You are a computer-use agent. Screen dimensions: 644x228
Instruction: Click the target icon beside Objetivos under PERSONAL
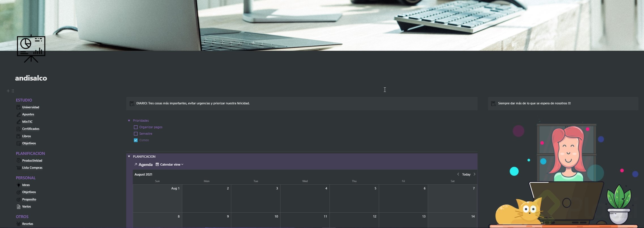point(18,192)
